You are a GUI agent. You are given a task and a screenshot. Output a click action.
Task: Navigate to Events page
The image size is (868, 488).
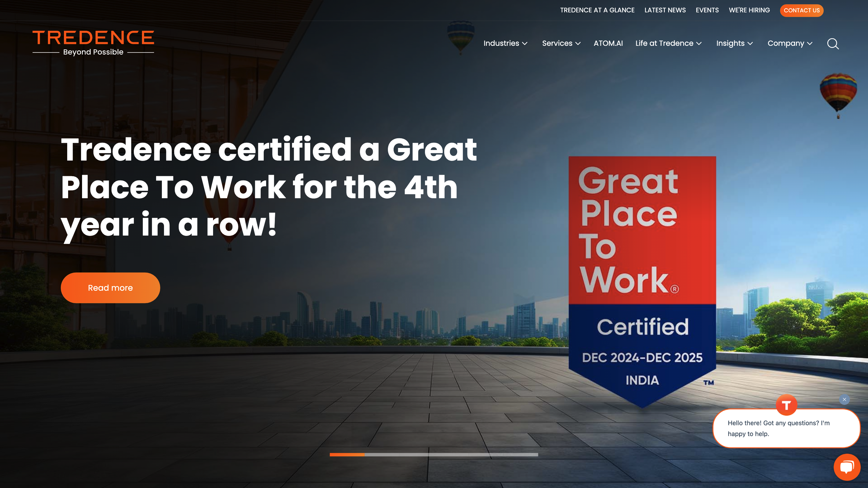pos(707,10)
